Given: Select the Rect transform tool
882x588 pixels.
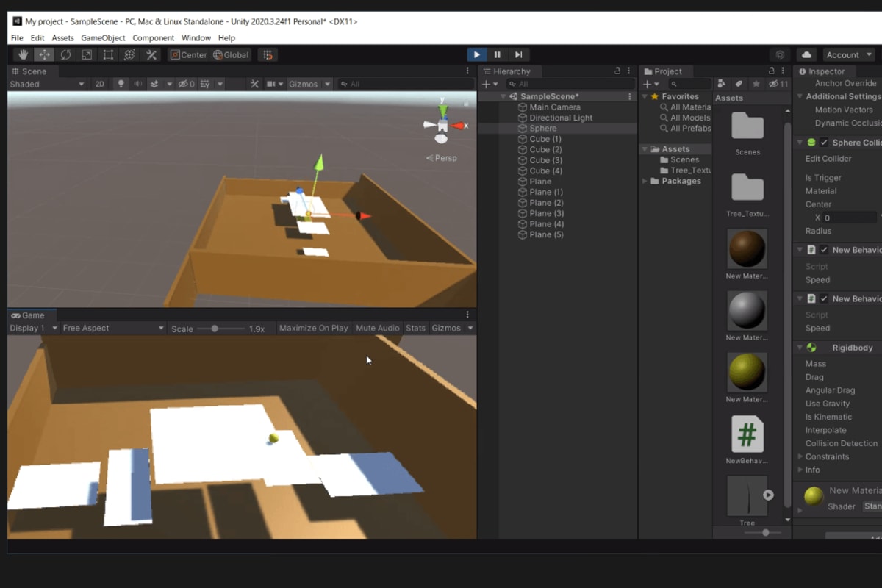Looking at the screenshot, I should (x=108, y=55).
